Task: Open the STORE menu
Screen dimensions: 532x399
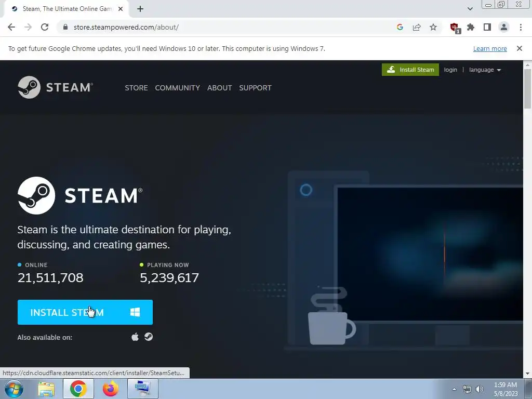Action: 136,88
